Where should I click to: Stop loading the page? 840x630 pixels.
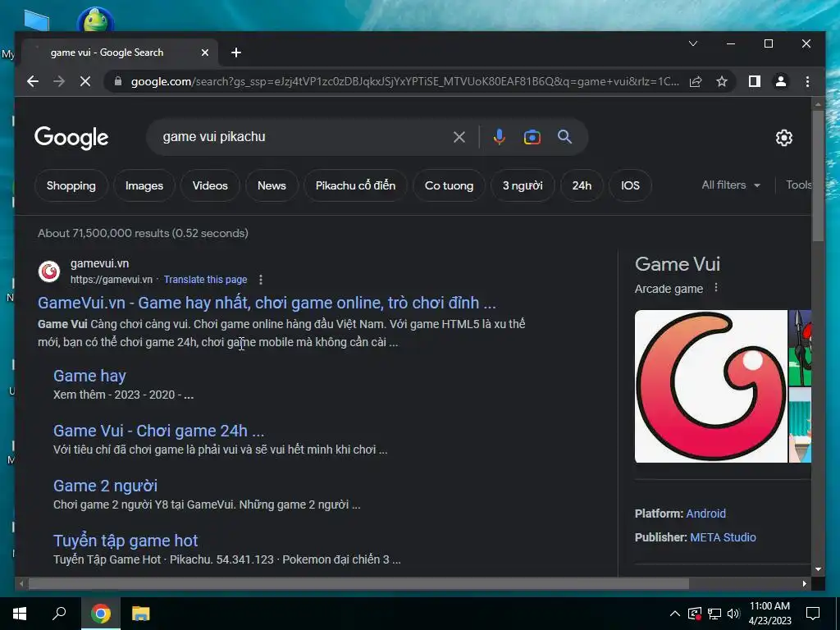point(85,81)
